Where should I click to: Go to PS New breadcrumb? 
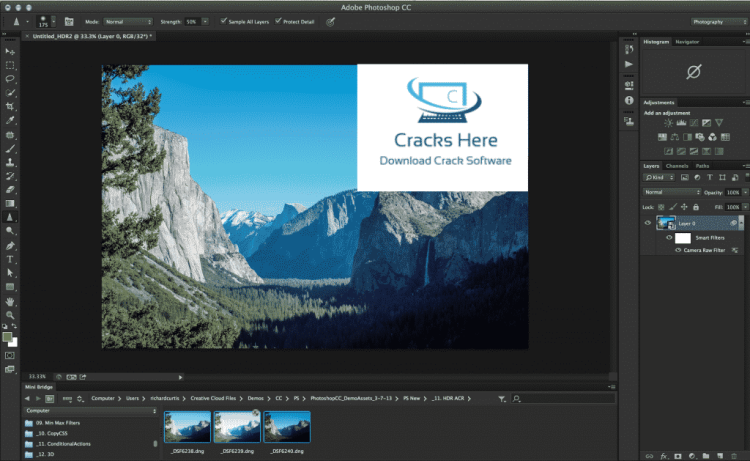pos(411,398)
